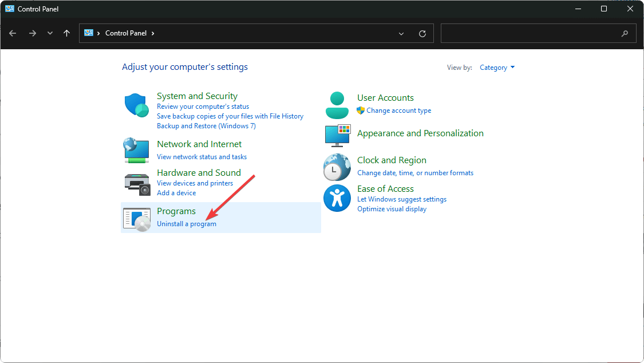Open the Clock and Region icon
The height and width of the screenshot is (363, 644).
(337, 167)
